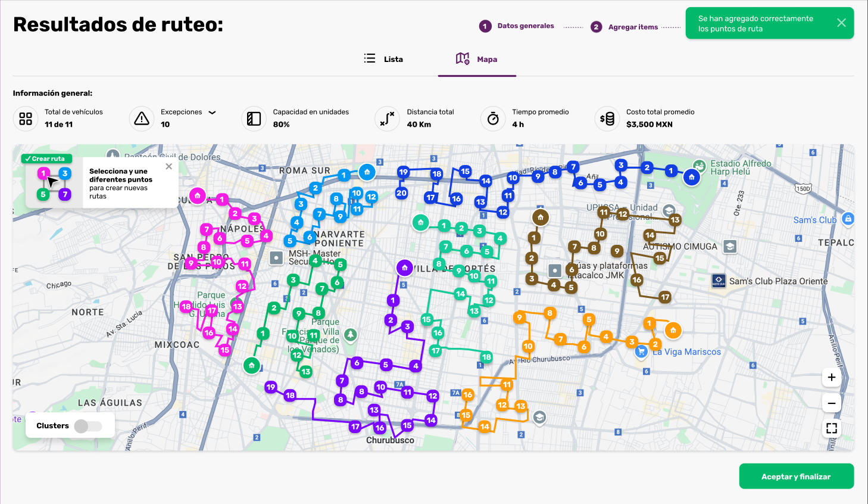Select the Mapa tab
The image size is (868, 504).
[477, 59]
